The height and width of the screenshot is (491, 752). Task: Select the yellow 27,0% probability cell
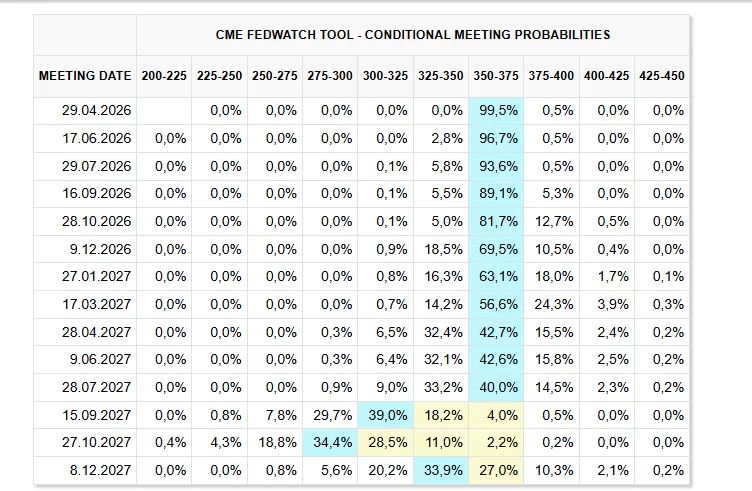coord(497,470)
